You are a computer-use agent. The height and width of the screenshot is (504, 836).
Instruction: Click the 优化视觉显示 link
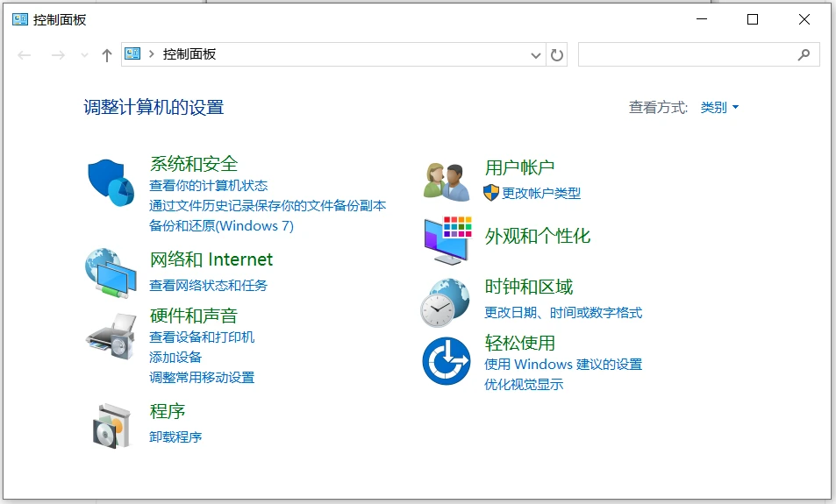click(524, 385)
